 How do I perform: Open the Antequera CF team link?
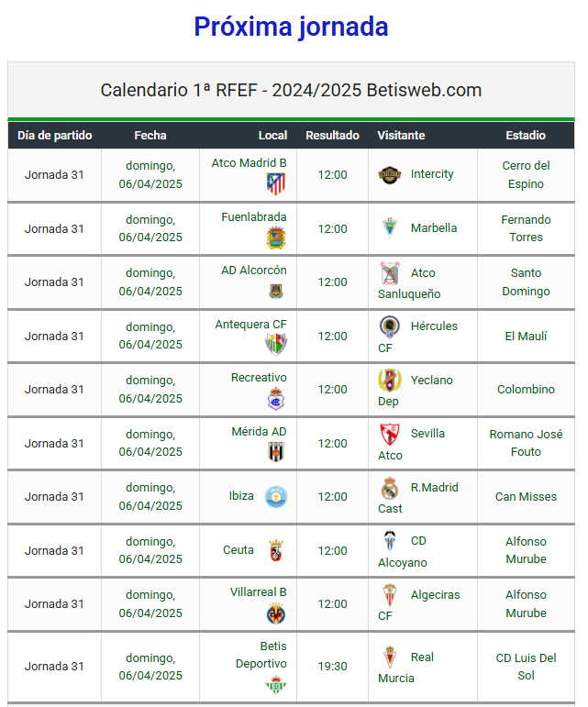tap(250, 325)
